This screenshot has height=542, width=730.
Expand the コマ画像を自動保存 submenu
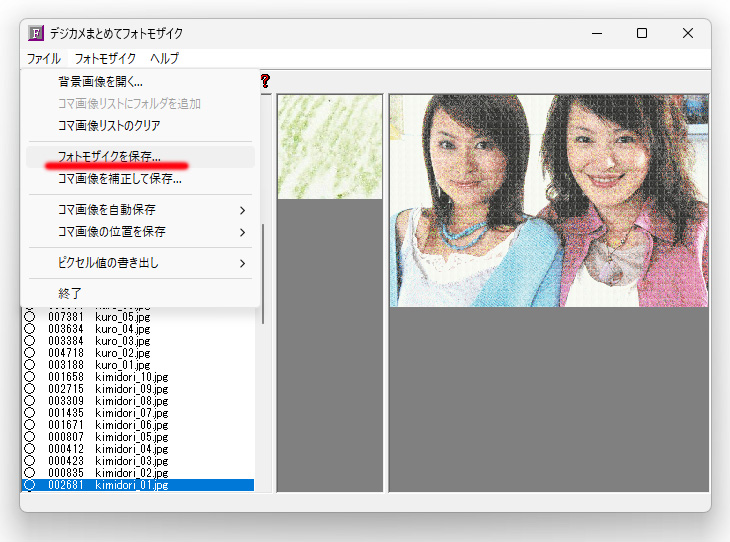click(140, 210)
